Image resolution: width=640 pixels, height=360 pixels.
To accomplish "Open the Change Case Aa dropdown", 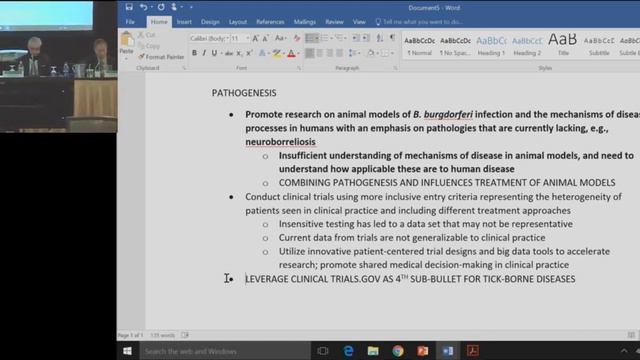I will pyautogui.click(x=280, y=38).
